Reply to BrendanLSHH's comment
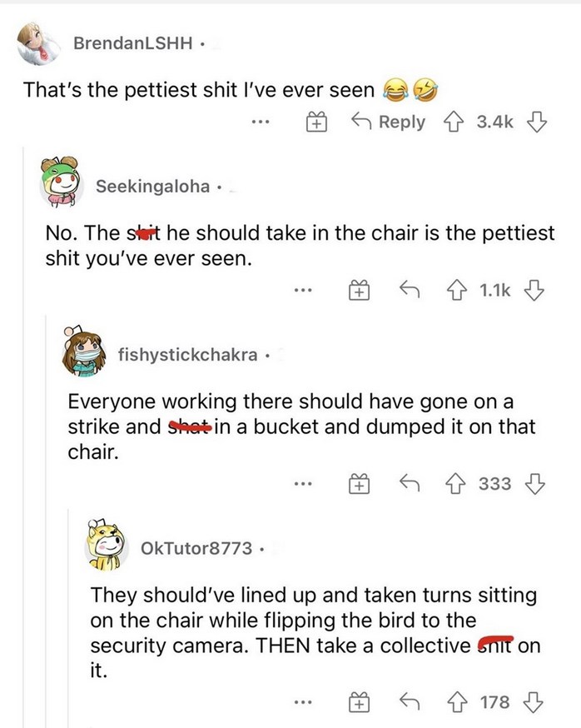Image resolution: width=581 pixels, height=728 pixels. tap(388, 122)
